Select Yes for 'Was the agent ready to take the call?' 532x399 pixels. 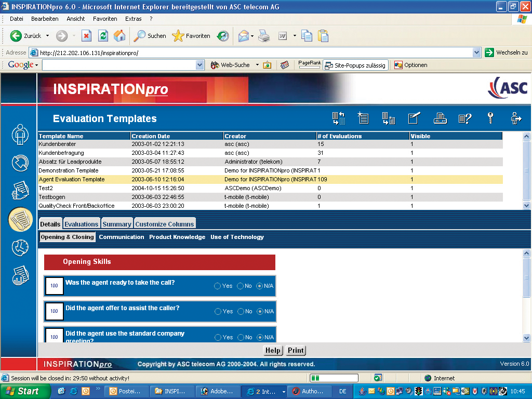tap(218, 286)
